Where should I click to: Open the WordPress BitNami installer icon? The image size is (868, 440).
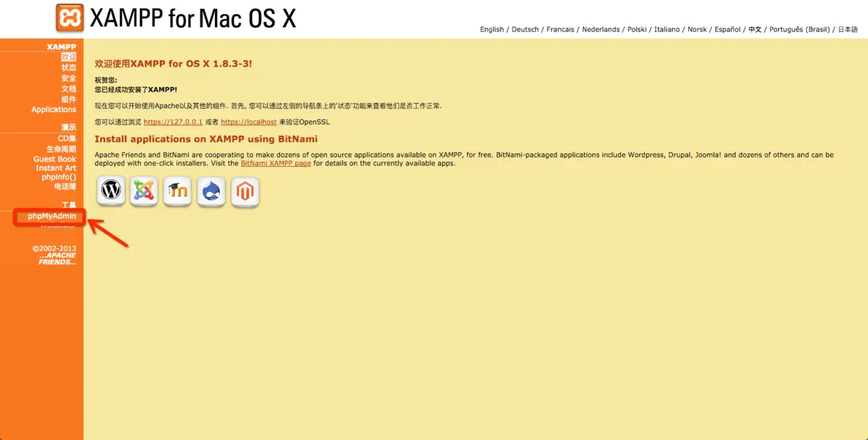[111, 191]
